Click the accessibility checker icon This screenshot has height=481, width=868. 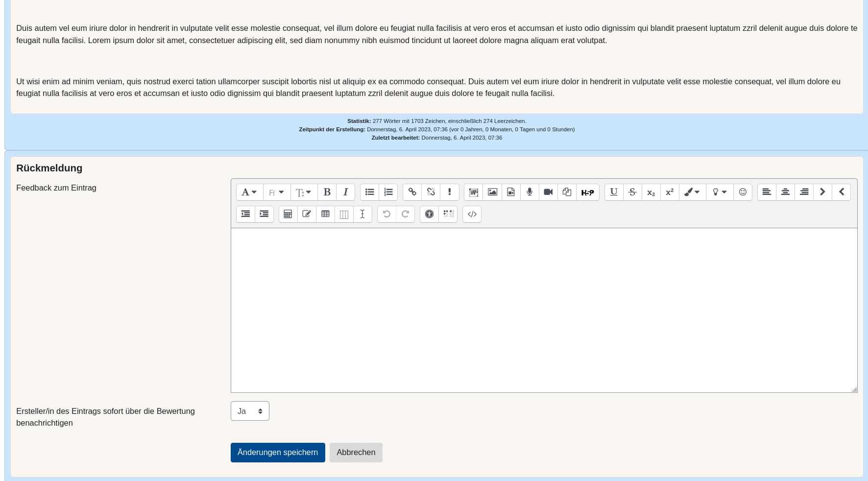pos(429,214)
